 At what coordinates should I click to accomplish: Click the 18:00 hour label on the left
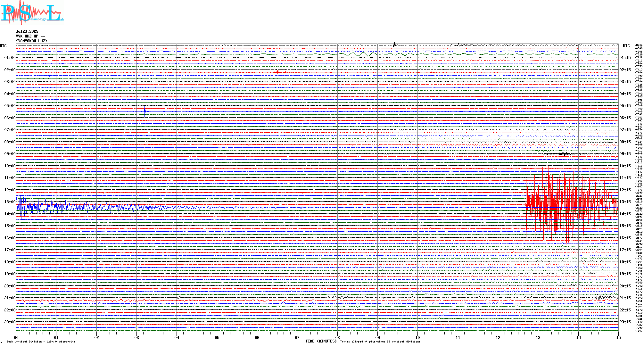point(10,262)
